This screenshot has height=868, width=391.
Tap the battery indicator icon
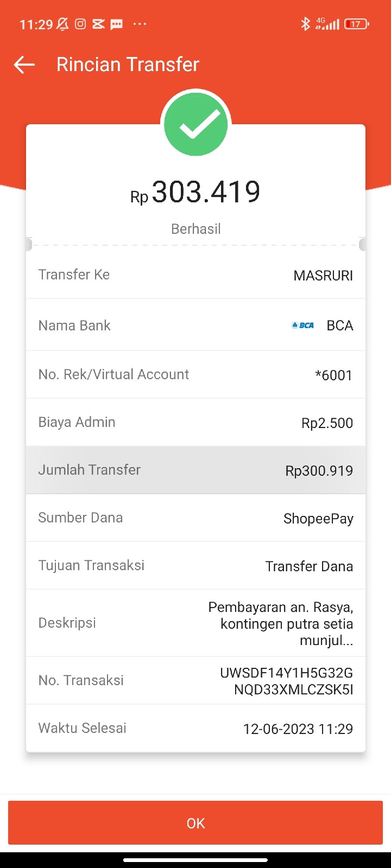pyautogui.click(x=356, y=24)
